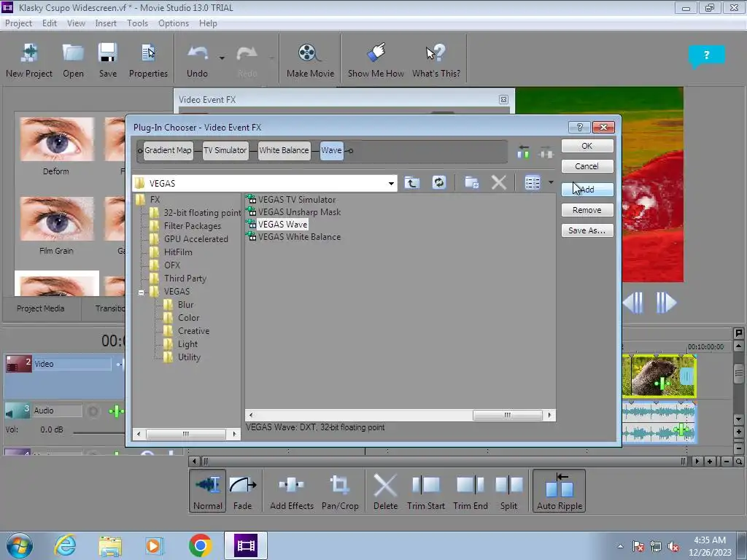This screenshot has height=560, width=747.
Task: Select the 32-bit floating point folder
Action: [202, 213]
